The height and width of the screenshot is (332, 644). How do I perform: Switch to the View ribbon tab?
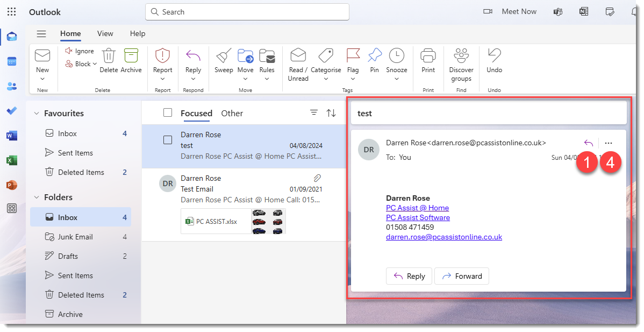105,33
